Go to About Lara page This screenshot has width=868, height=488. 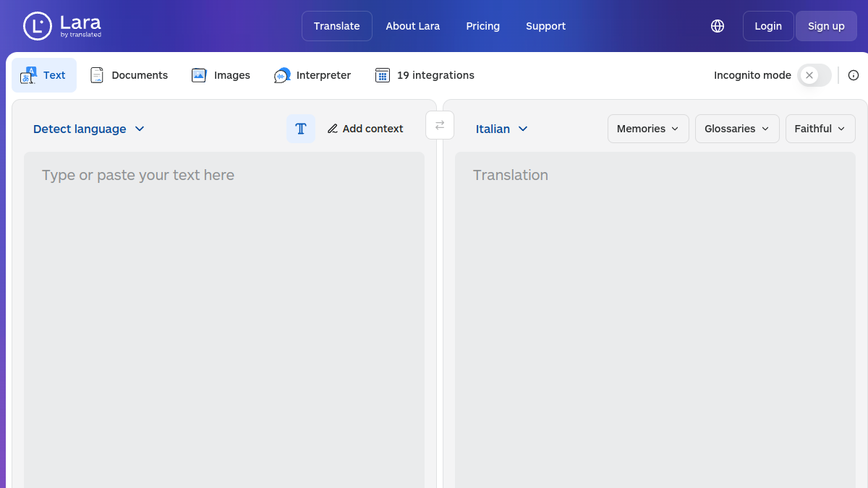tap(413, 26)
